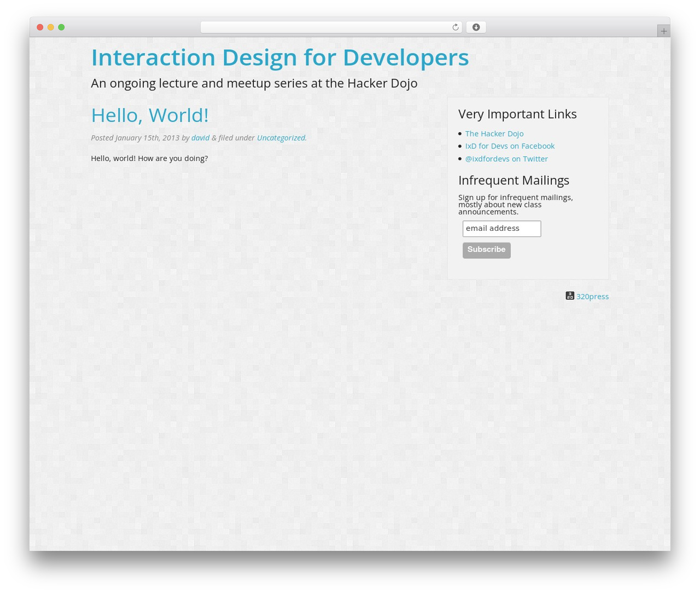The width and height of the screenshot is (700, 593).
Task: Open @ixdfordevs on Twitter link
Action: tap(506, 159)
